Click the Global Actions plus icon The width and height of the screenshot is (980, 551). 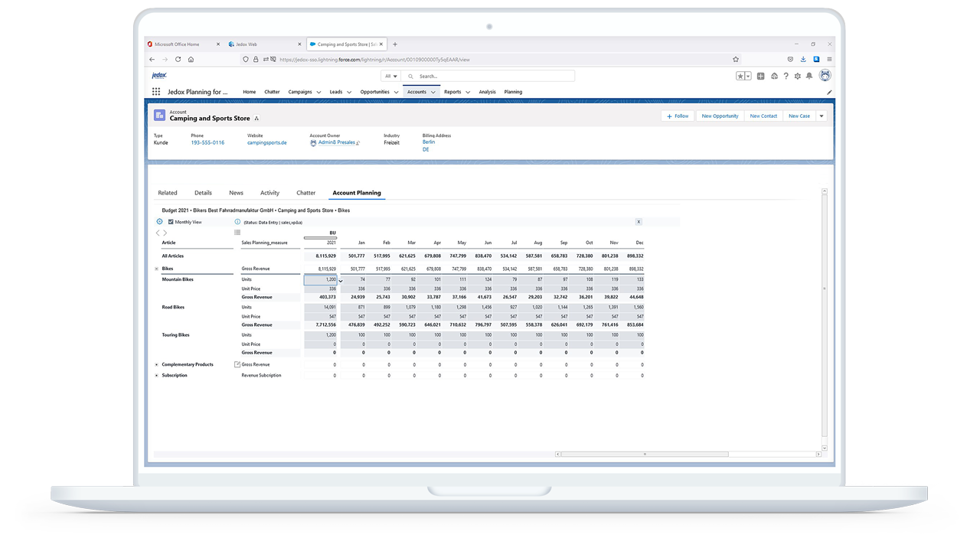760,76
